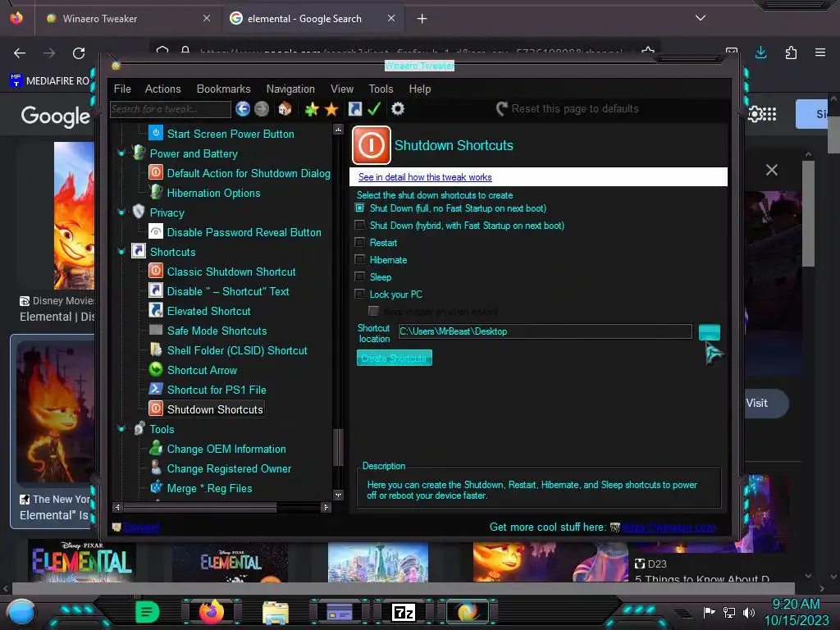Select Change Registered Owner tree item

230,468
